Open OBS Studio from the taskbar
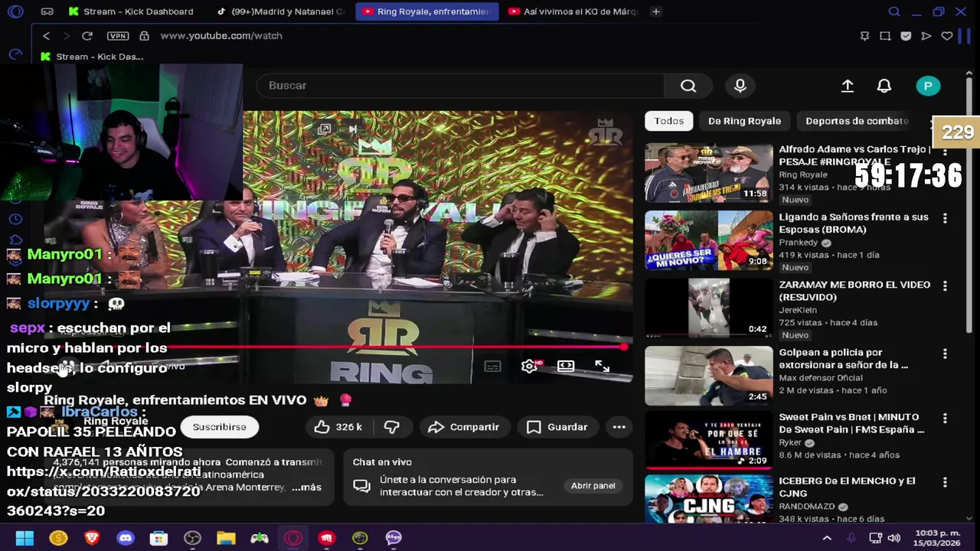This screenshot has height=551, width=980. click(192, 538)
